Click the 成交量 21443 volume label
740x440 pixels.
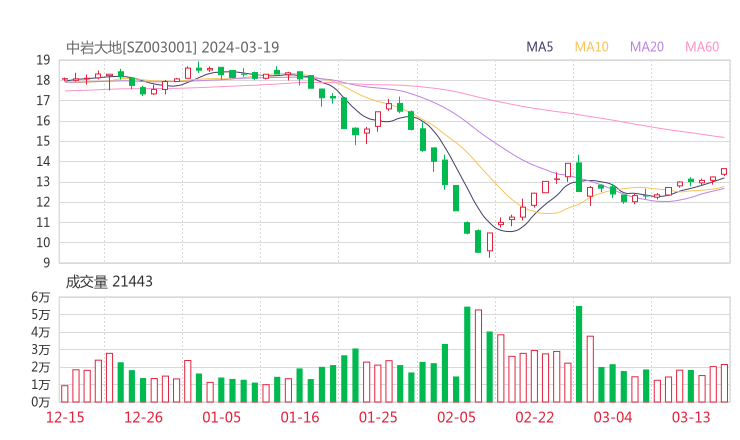110,282
